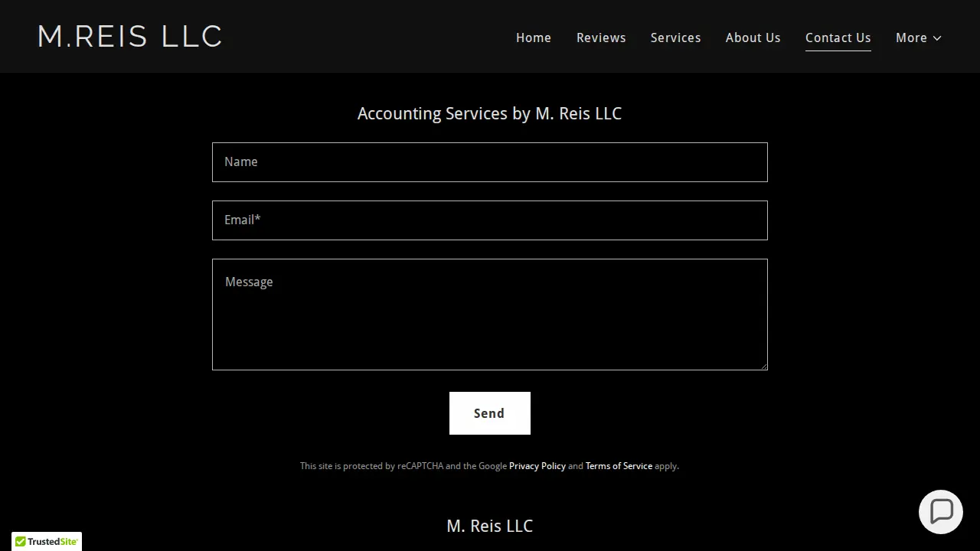The height and width of the screenshot is (551, 980).
Task: Focus the Email input field
Action: [490, 220]
